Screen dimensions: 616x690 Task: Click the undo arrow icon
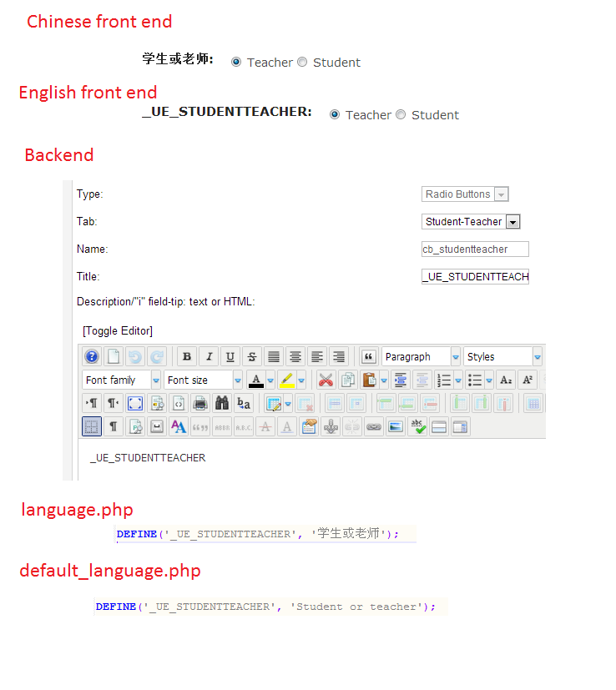click(x=135, y=356)
